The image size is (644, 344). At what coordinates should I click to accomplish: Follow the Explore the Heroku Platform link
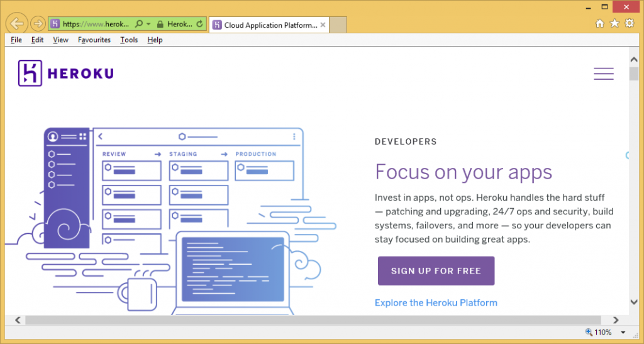[x=436, y=302]
